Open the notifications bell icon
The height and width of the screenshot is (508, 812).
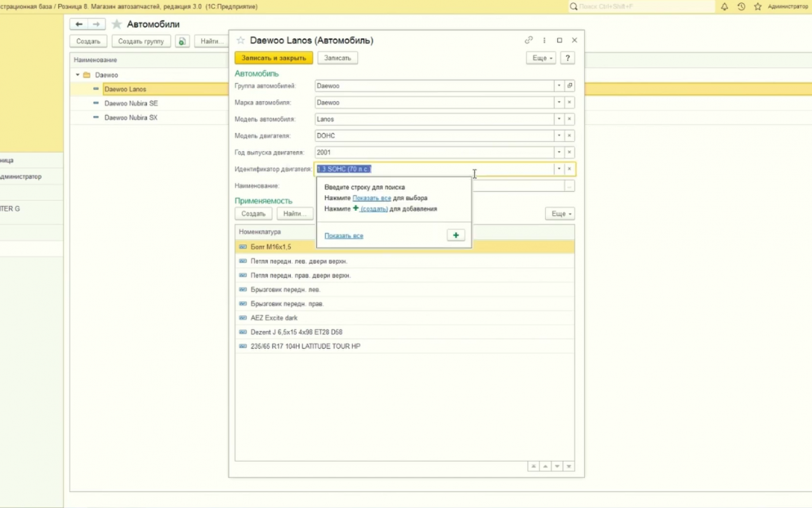click(x=724, y=6)
